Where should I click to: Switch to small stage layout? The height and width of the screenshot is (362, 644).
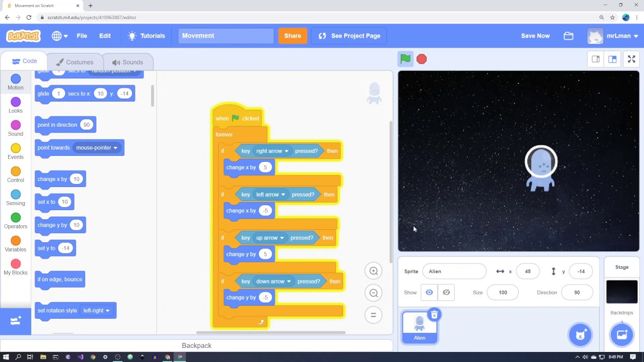(x=596, y=59)
